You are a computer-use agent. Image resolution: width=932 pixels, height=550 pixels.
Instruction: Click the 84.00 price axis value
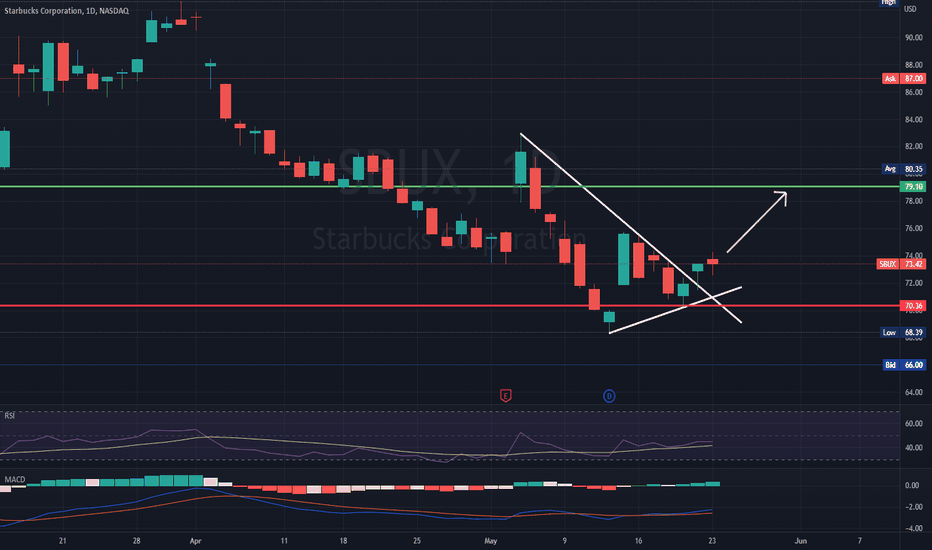914,120
